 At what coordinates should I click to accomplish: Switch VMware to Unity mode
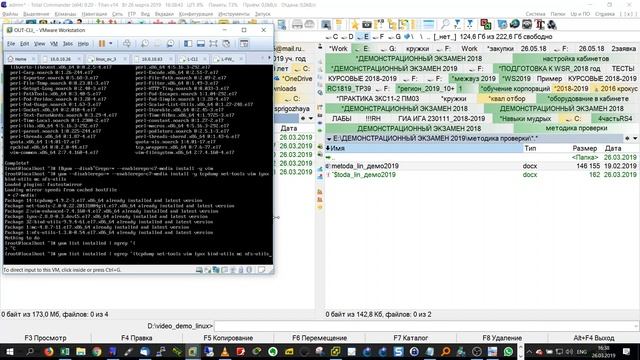pos(226,43)
